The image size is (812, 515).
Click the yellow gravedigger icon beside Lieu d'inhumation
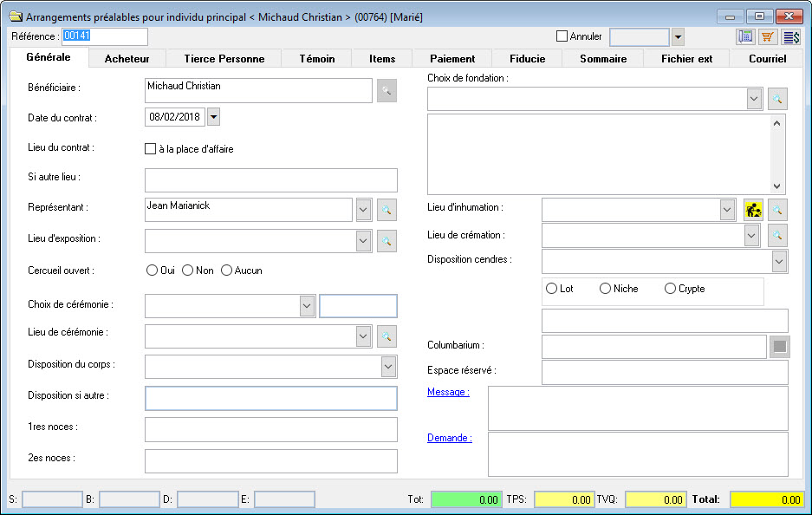(754, 209)
